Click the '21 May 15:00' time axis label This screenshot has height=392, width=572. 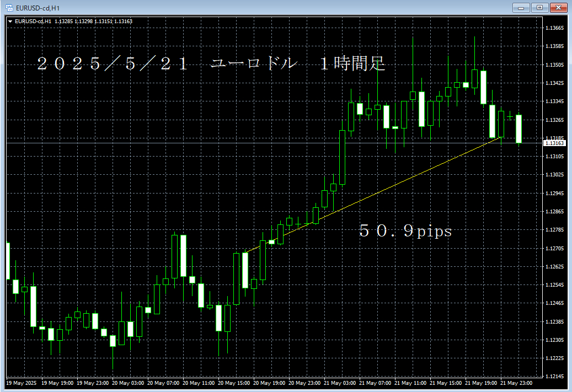click(x=446, y=383)
